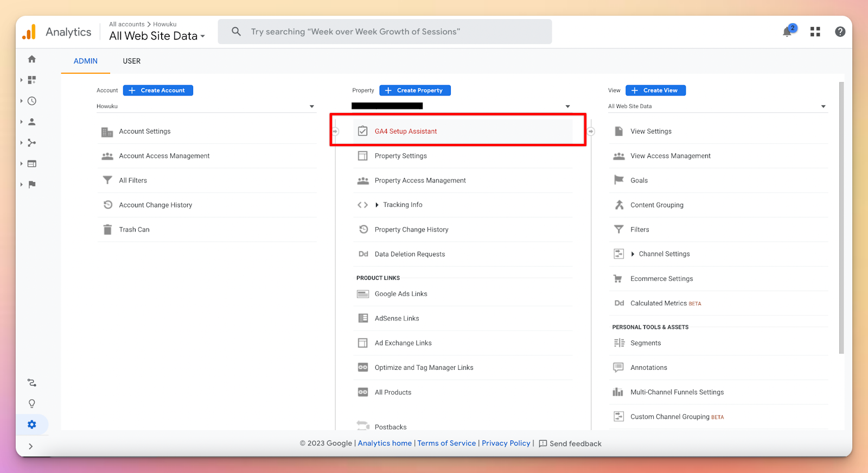Click the vertical scrollbar on the right
Viewport: 868px width, 473px height.
pos(841,217)
